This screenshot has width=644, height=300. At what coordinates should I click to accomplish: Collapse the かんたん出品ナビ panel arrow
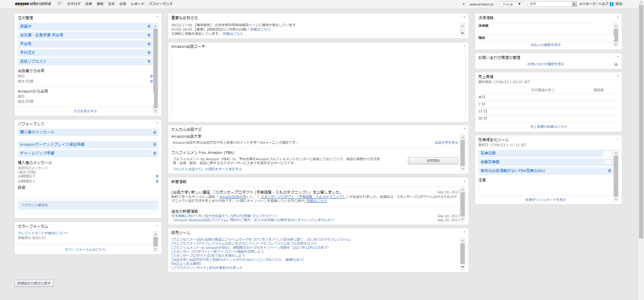pyautogui.click(x=464, y=129)
